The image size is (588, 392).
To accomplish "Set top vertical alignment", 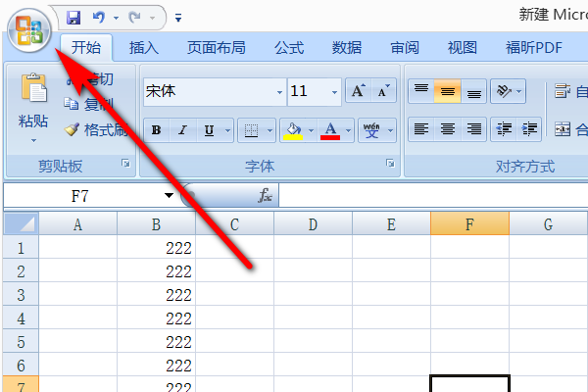I will click(x=421, y=91).
